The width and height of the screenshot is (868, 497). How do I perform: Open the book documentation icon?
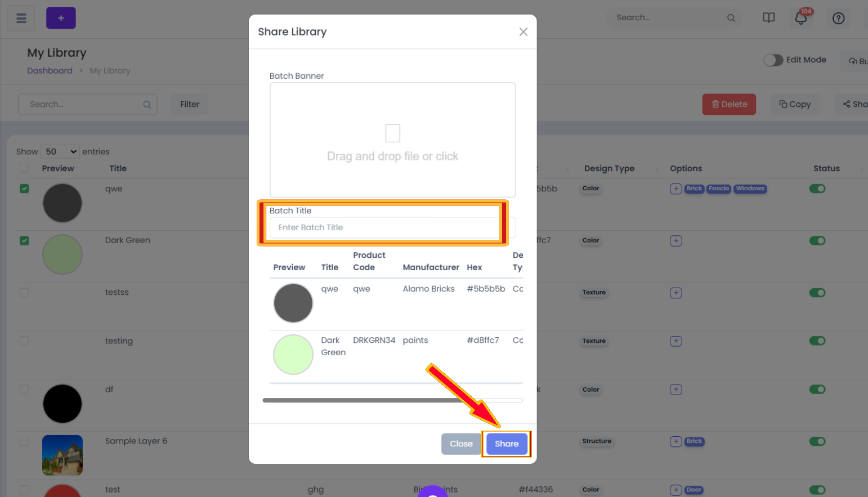coord(768,18)
